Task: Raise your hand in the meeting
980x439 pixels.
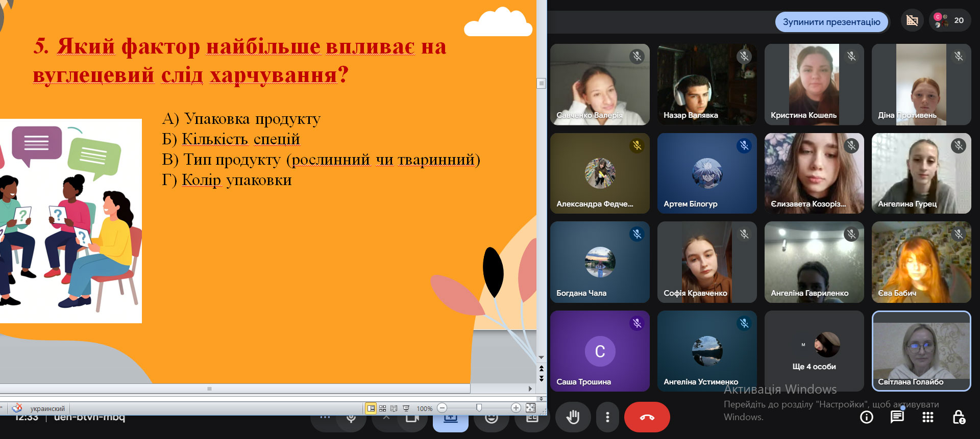Action: [x=573, y=417]
